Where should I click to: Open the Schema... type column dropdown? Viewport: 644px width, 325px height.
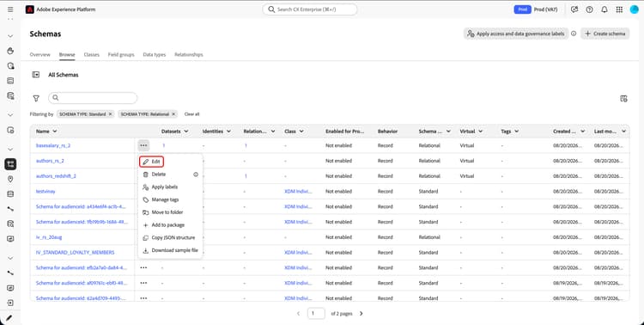(x=448, y=132)
